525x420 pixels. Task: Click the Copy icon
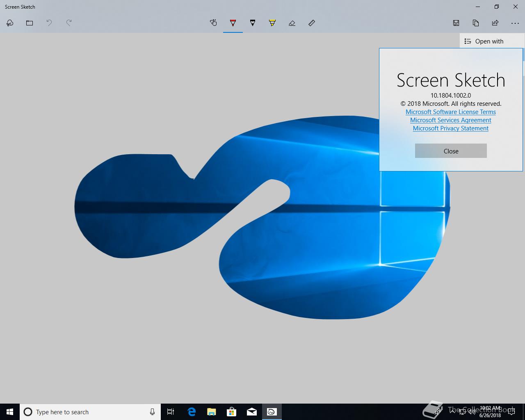click(476, 23)
